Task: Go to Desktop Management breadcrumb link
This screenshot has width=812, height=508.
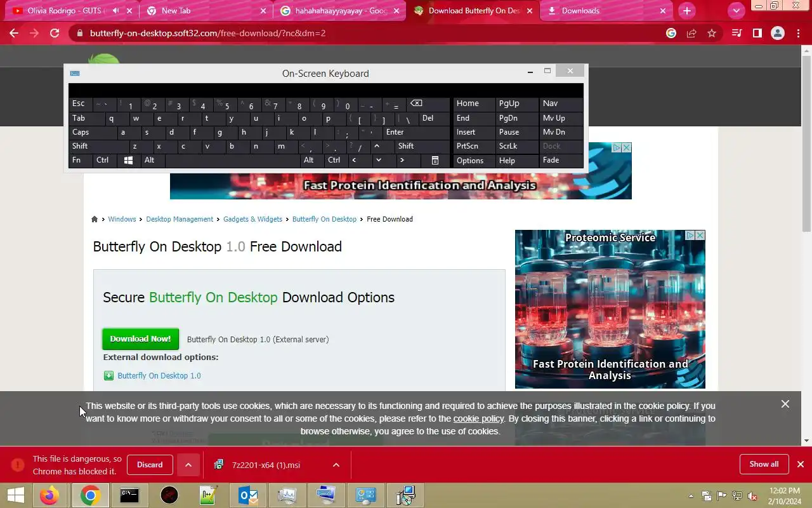Action: (x=180, y=219)
